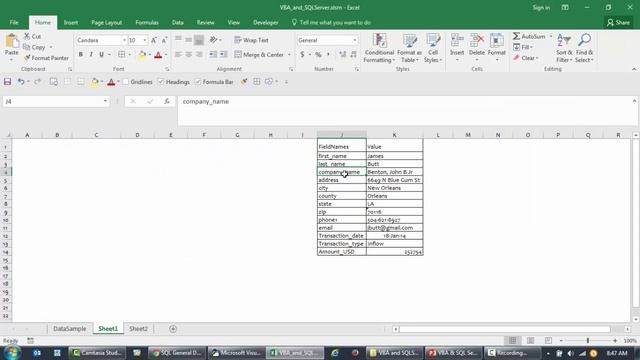Toggle Bold formatting
This screenshot has height=360, width=640.
pos(81,54)
